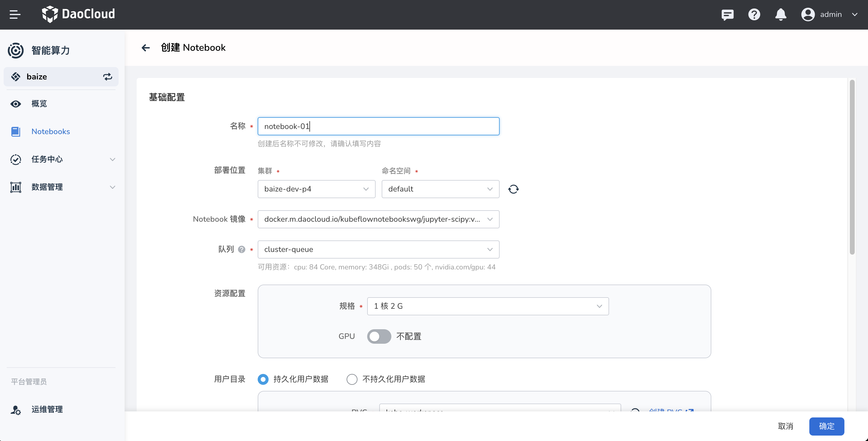Click the data management navigation icon
Screen dimensions: 868x441
[15, 187]
